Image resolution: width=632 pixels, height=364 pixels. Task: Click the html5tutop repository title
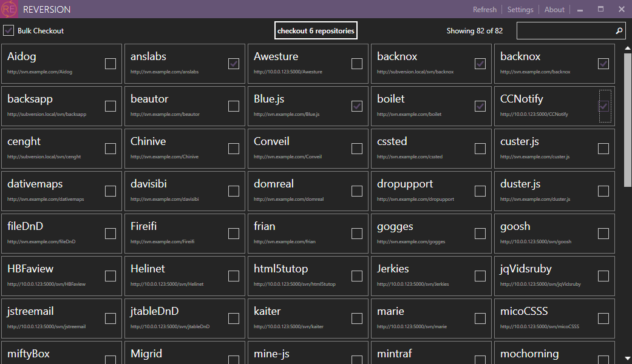tap(280, 269)
